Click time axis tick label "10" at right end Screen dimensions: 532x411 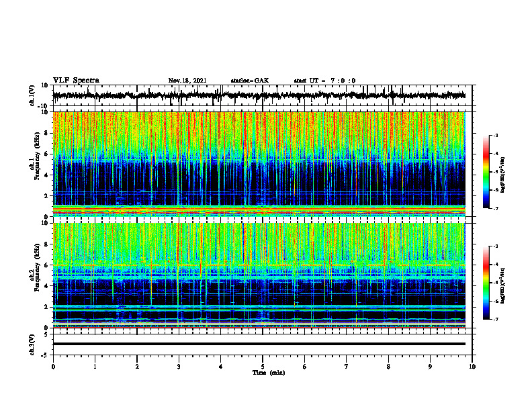point(472,367)
